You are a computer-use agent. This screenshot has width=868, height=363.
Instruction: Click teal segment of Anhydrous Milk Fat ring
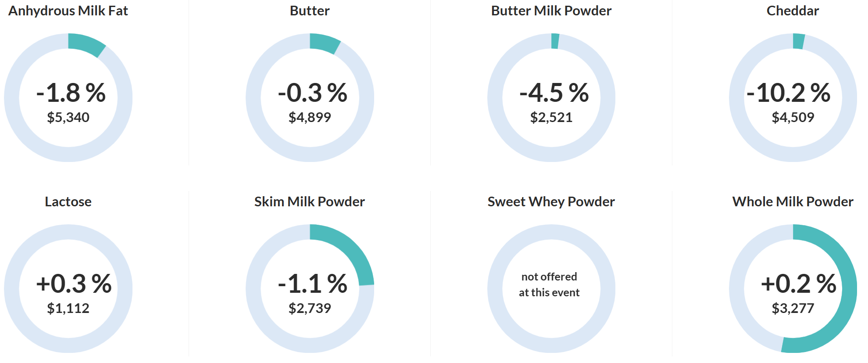(86, 43)
